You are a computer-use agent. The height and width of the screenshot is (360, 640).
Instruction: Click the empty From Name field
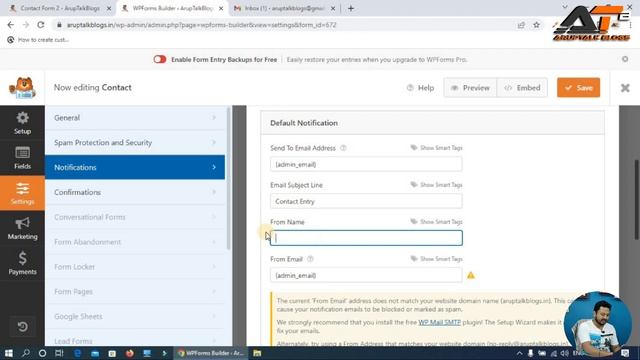[366, 238]
